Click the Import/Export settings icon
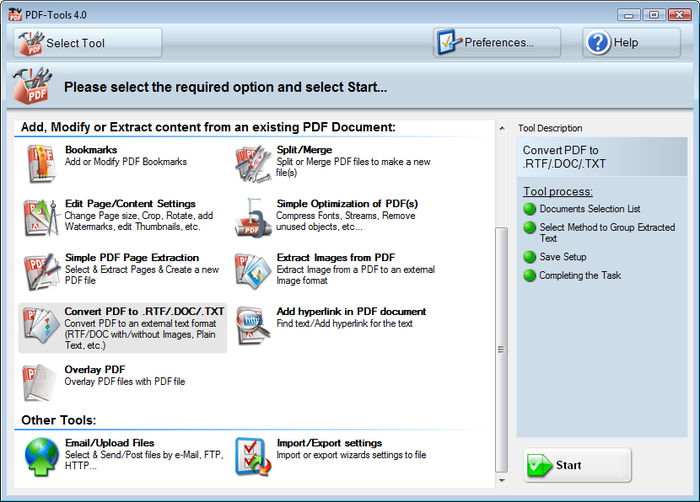 click(253, 456)
